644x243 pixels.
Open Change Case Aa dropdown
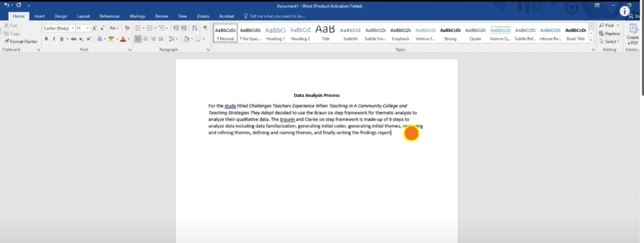[x=114, y=28]
